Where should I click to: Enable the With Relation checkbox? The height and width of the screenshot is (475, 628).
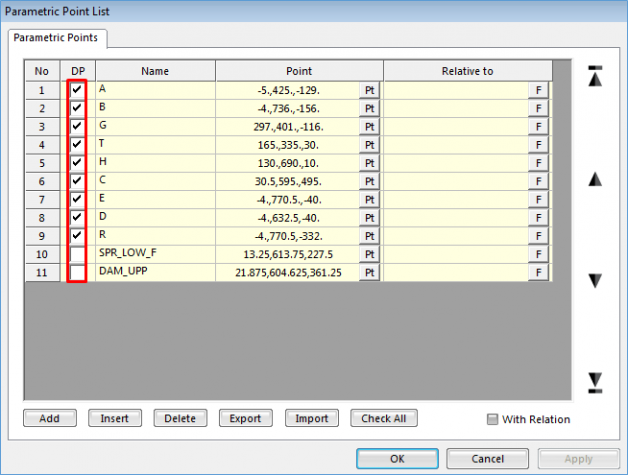pos(492,419)
